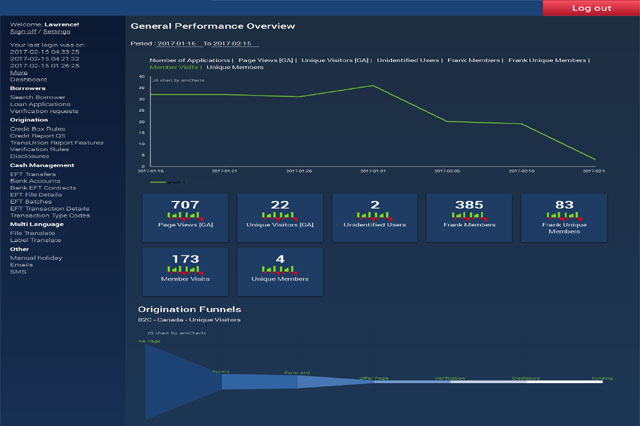Viewport: 640px width, 426px height.
Task: Click the Sign off link
Action: 22,31
